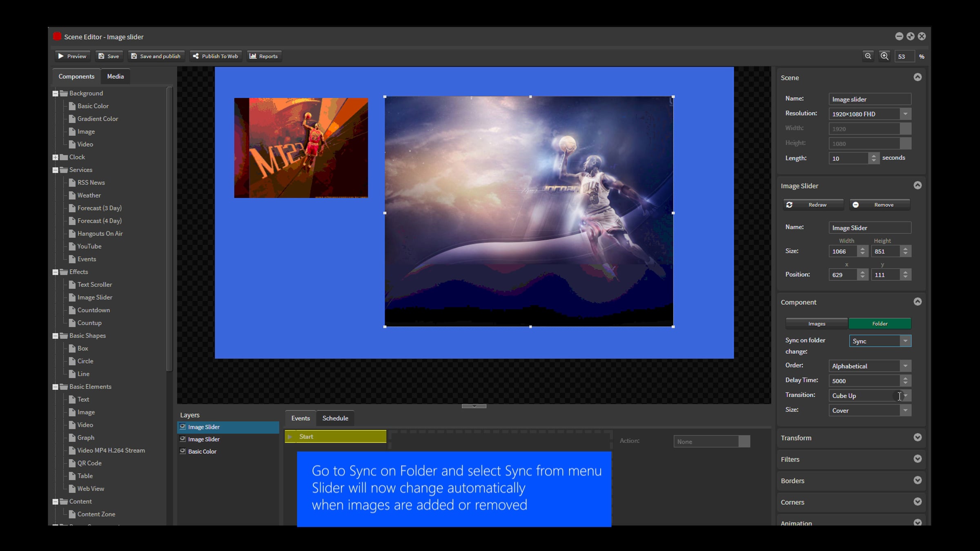The image size is (980, 551).
Task: Expand the Transform panel section
Action: pyautogui.click(x=918, y=438)
